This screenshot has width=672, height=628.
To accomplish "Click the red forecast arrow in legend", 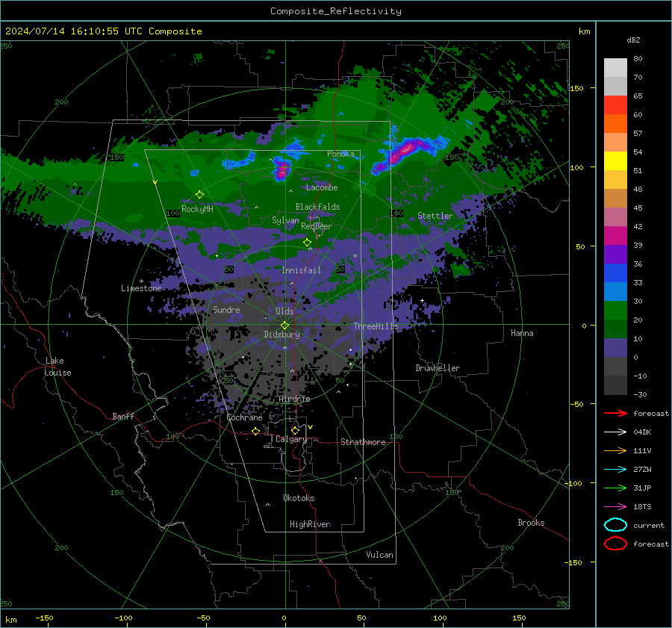I will tap(615, 413).
